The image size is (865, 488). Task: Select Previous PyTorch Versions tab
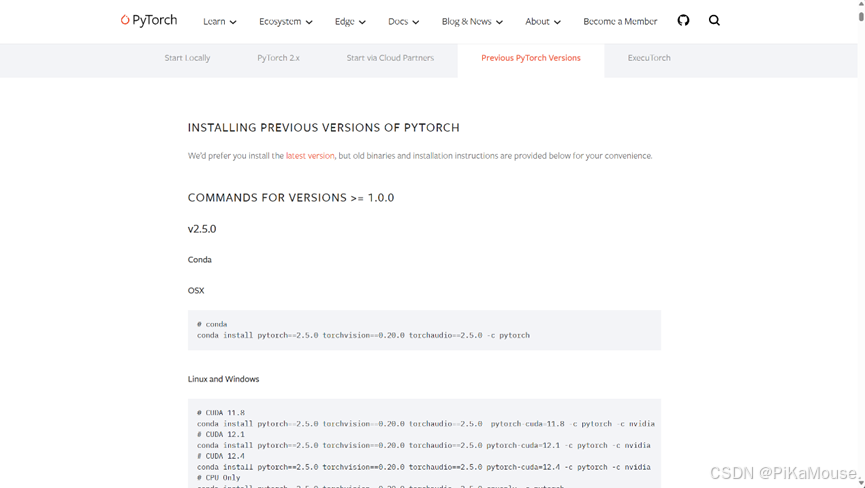531,58
